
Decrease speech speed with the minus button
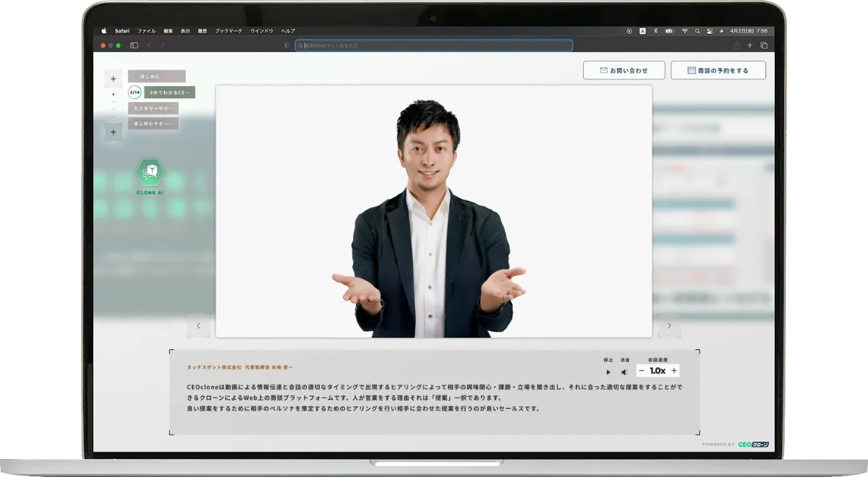[x=642, y=371]
